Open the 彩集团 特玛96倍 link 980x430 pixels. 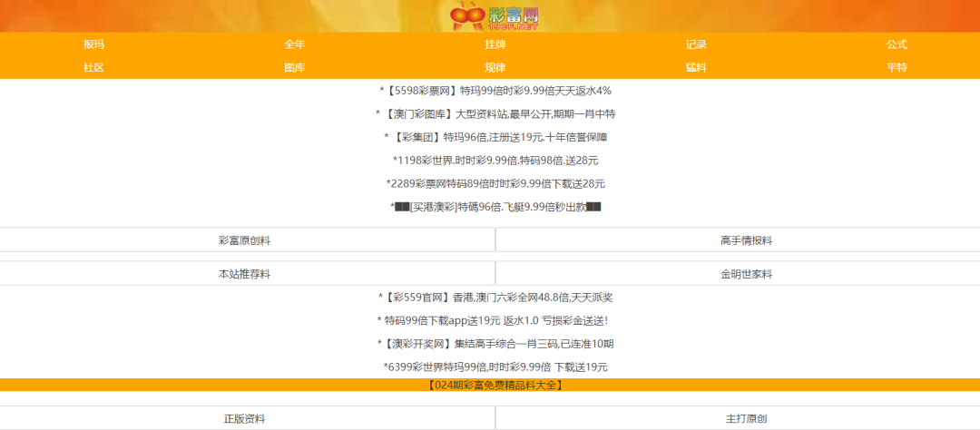(x=495, y=137)
